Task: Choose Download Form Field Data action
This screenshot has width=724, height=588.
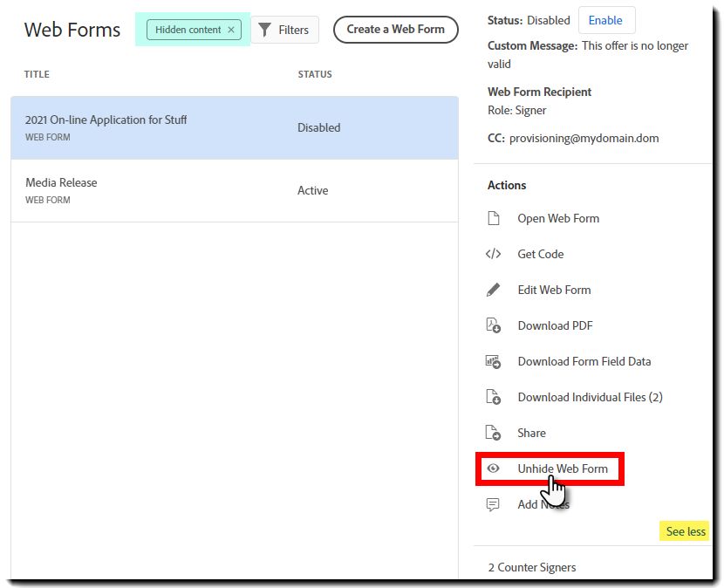Action: click(x=584, y=361)
